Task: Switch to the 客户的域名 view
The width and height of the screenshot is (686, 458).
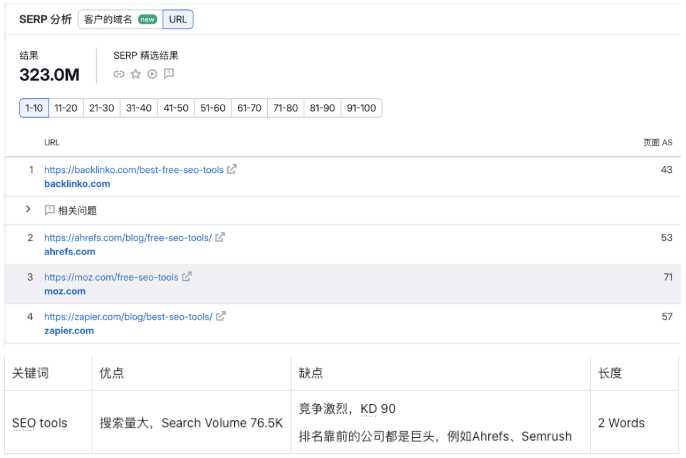Action: 120,19
